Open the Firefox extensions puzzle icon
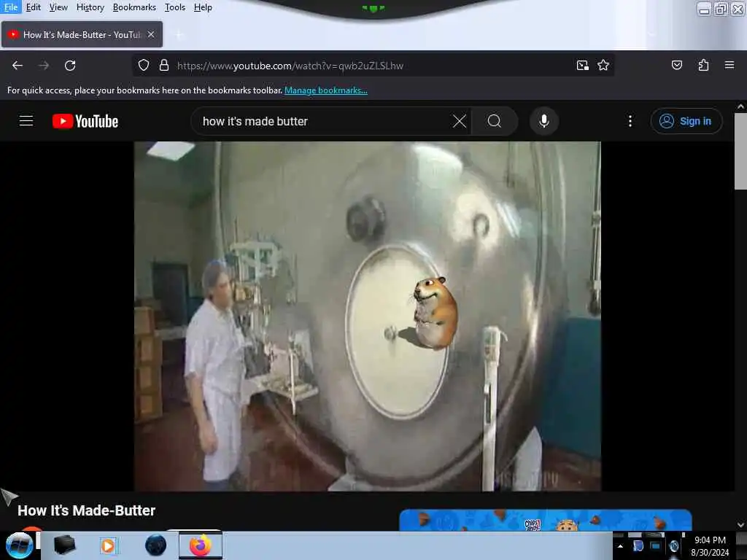The height and width of the screenshot is (560, 747). tap(703, 65)
